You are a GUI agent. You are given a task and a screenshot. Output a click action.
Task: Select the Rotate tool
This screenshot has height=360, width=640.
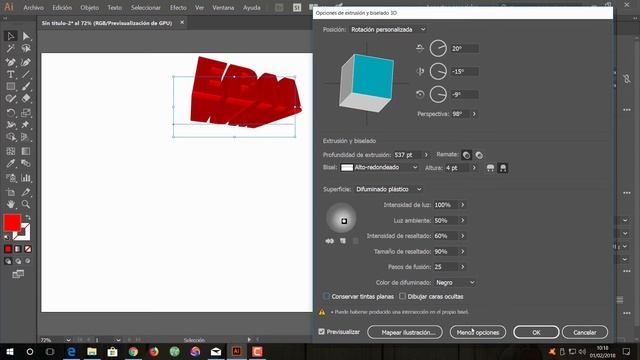tap(11, 112)
